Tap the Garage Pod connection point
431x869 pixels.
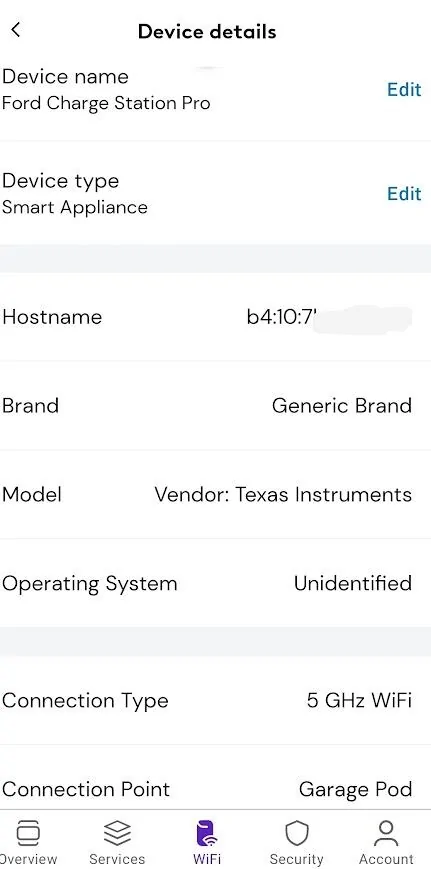point(356,789)
